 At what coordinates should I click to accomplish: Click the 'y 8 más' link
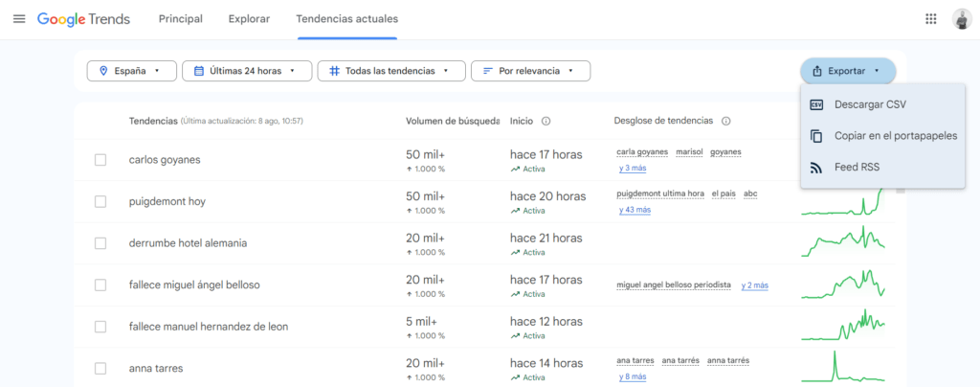[x=633, y=377]
